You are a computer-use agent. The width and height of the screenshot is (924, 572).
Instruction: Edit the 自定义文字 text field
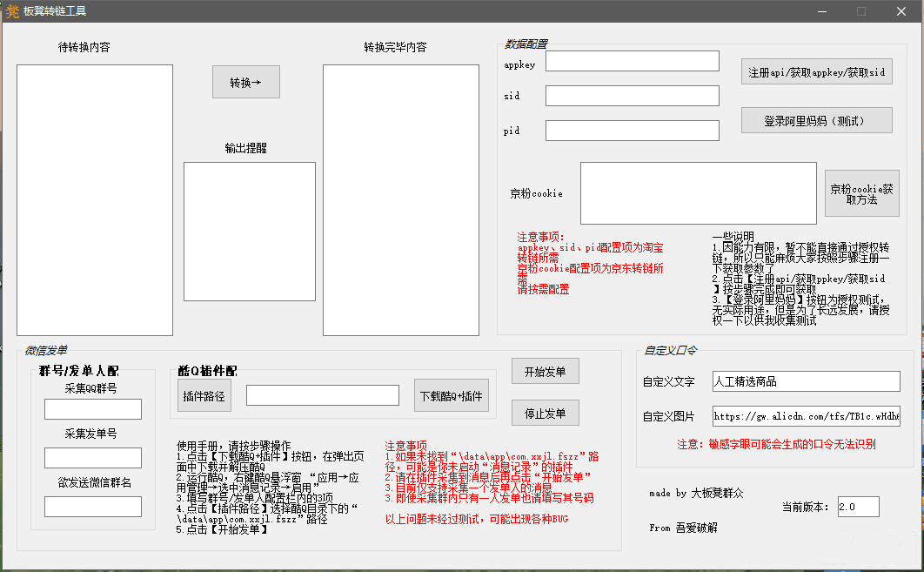pyautogui.click(x=806, y=381)
